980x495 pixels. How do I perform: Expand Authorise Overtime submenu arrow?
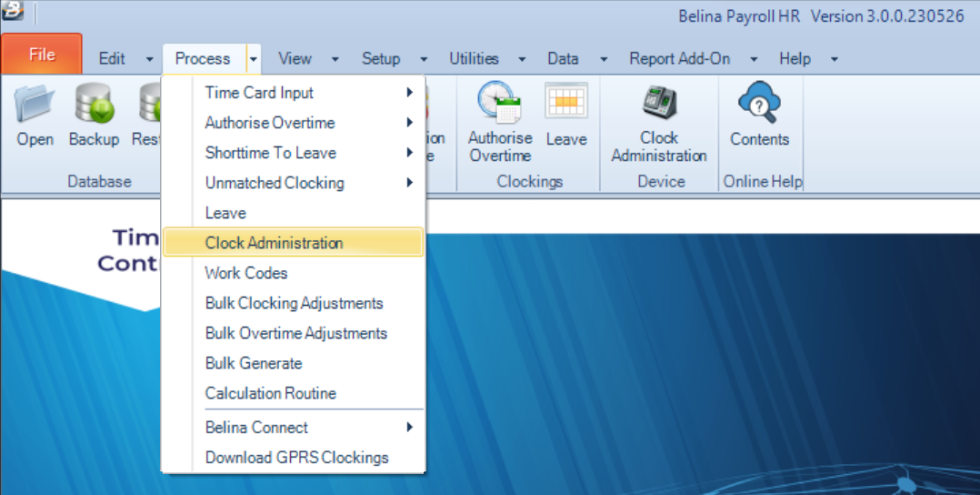click(x=409, y=123)
